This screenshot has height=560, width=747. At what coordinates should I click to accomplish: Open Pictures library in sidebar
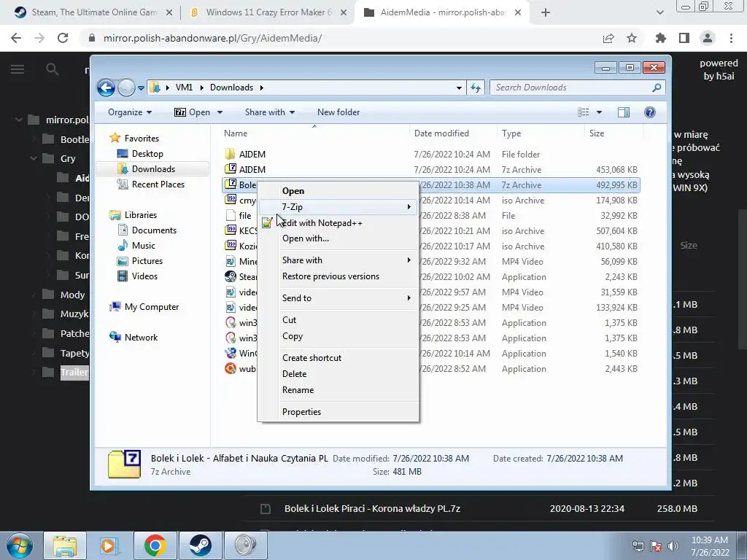click(147, 261)
